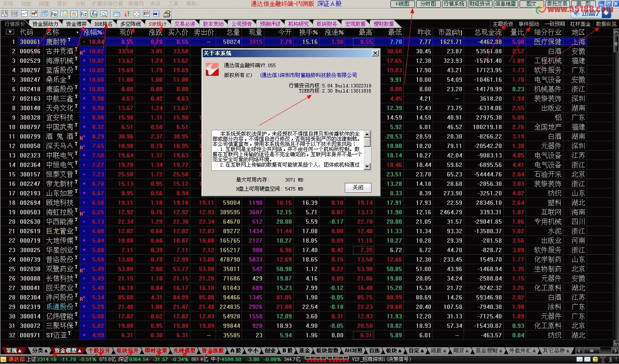Sort by the 涨幅% column header
The width and height of the screenshot is (619, 364).
(x=93, y=32)
